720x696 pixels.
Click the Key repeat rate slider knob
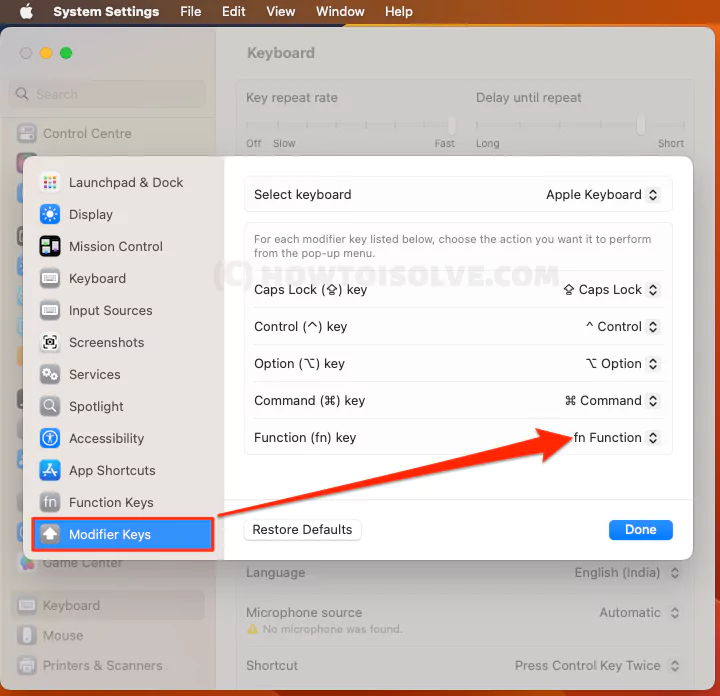click(x=452, y=124)
